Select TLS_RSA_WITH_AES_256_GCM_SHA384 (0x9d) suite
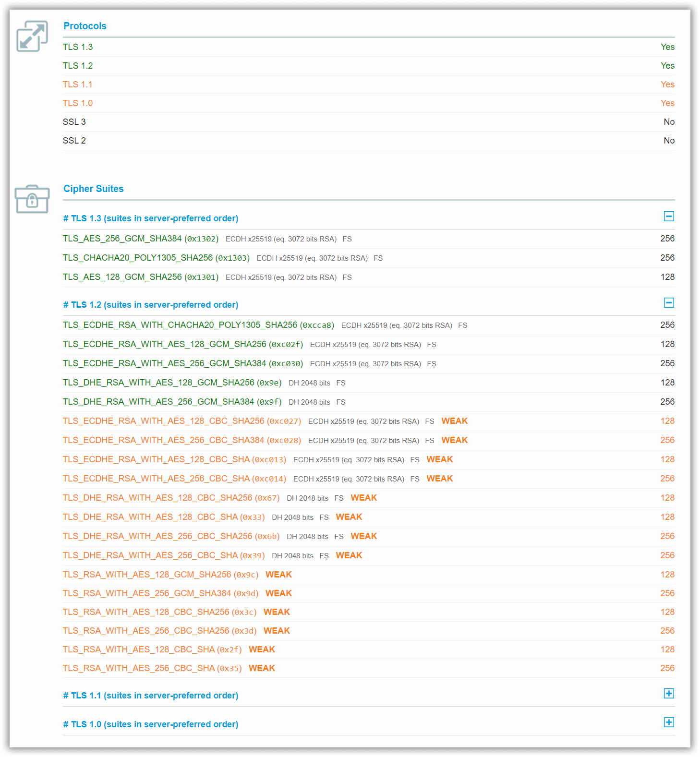The height and width of the screenshot is (757, 700). coord(161,593)
